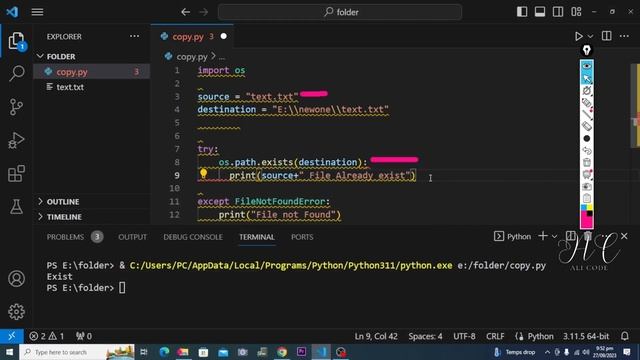Toggle the secondary side bar
The height and width of the screenshot is (360, 640).
pyautogui.click(x=558, y=12)
